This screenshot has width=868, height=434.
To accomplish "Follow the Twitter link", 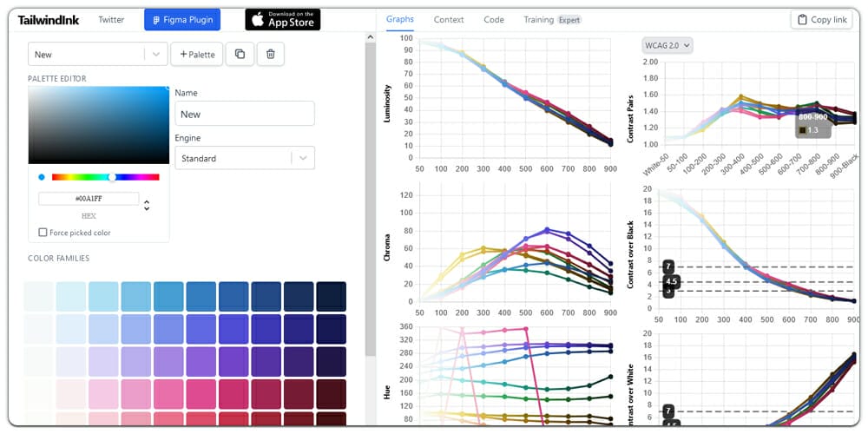I will (x=111, y=20).
